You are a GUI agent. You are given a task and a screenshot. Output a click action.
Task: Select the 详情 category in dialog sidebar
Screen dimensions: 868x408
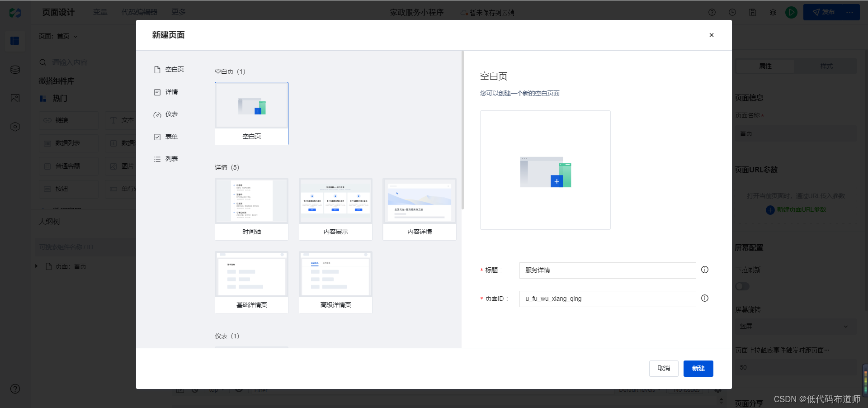tap(166, 92)
